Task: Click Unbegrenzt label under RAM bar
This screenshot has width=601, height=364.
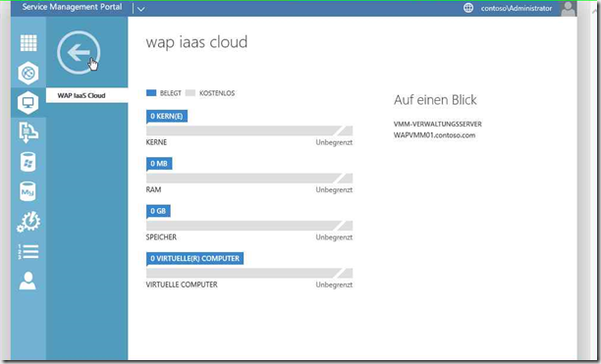Action: point(334,189)
